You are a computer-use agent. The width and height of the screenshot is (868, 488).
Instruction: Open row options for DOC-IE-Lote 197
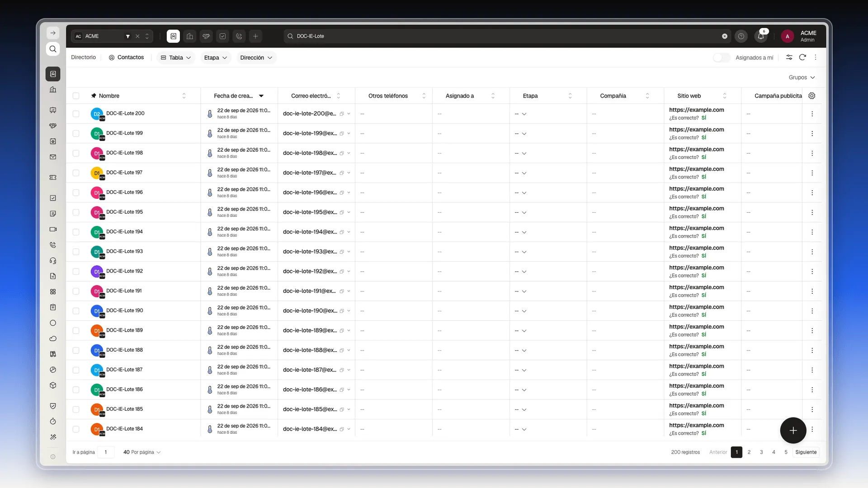[x=812, y=173]
